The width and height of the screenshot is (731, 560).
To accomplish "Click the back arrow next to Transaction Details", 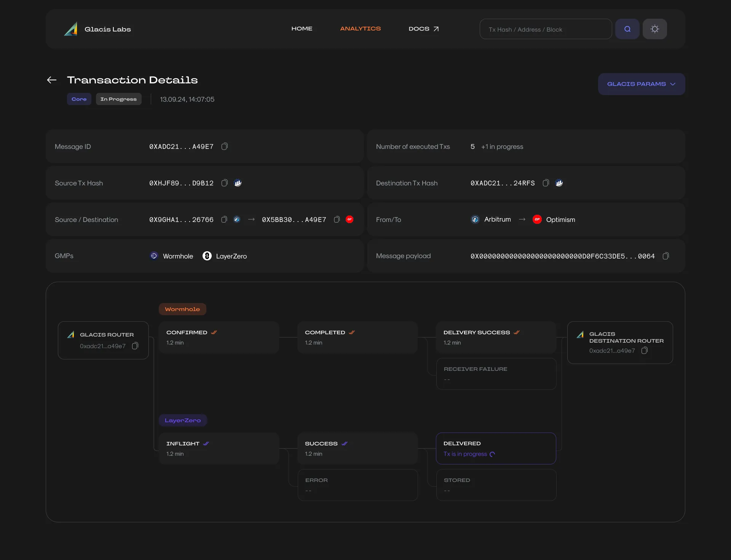I will 51,80.
